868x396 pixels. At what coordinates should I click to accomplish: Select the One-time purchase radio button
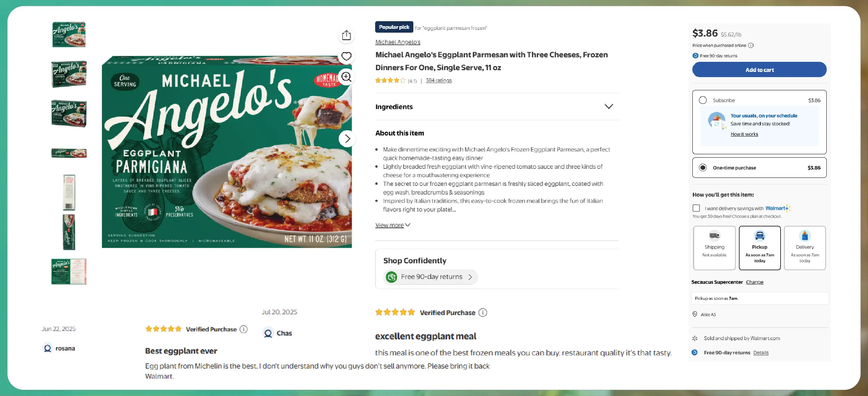click(x=703, y=168)
